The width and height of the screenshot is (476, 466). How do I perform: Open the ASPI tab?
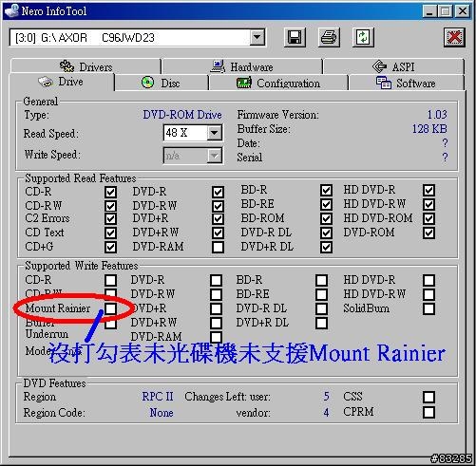click(x=393, y=66)
